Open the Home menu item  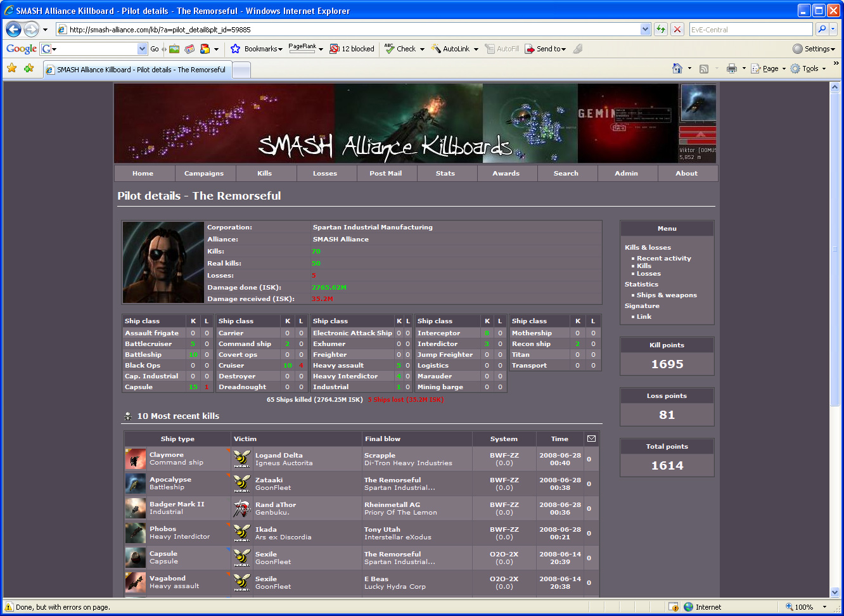143,173
